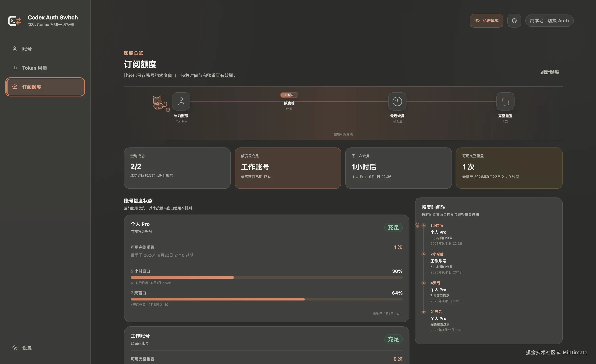Click the 账号 person sidebar icon
The image size is (596, 364).
tap(15, 49)
